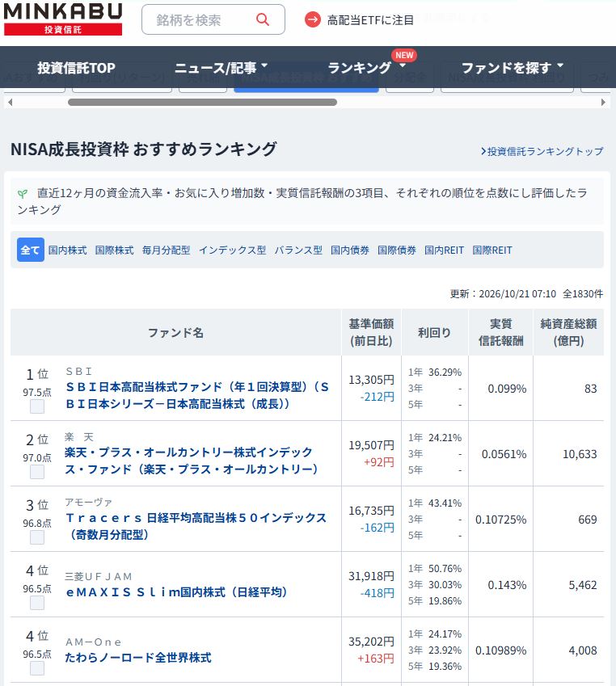Screen dimensions: 616x686
Task: Click the 10,633 net assets value
Action: pyautogui.click(x=580, y=454)
